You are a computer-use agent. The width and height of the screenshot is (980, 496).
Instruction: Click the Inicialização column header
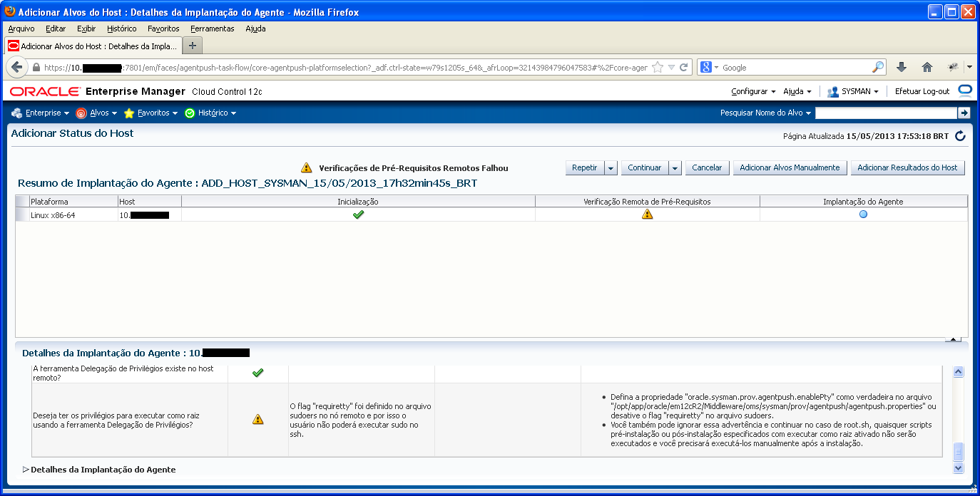[x=358, y=202]
